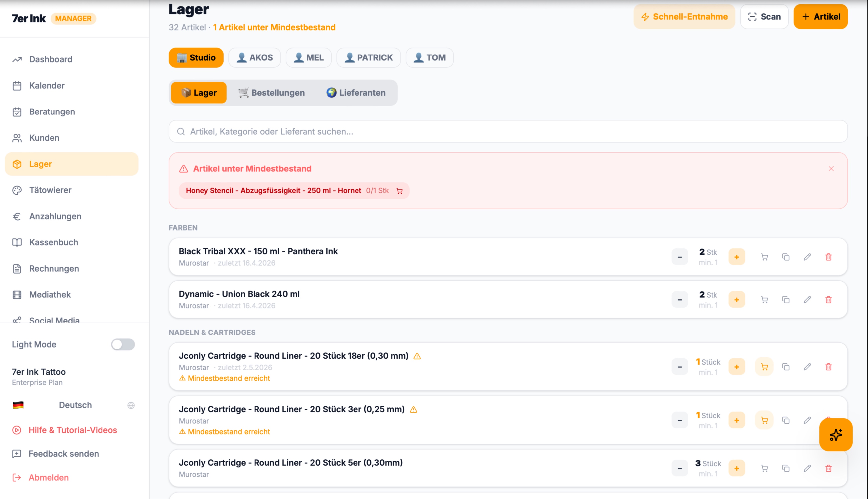Edit the Round Liner 3er cartridge

tap(807, 421)
